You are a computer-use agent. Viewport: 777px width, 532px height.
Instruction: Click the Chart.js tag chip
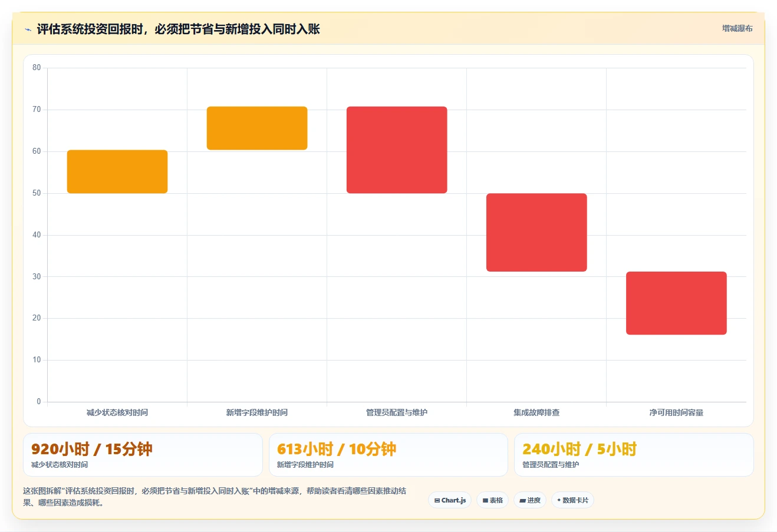coord(450,500)
